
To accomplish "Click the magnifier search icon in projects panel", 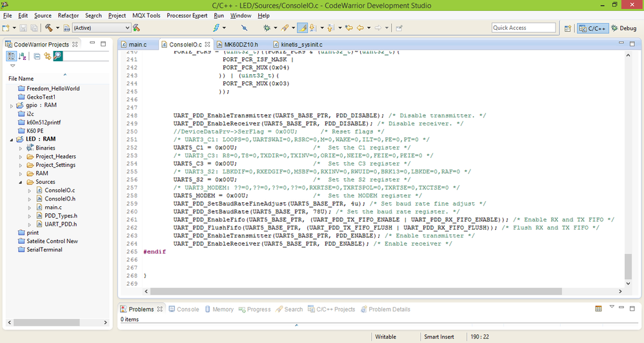I will coord(58,56).
